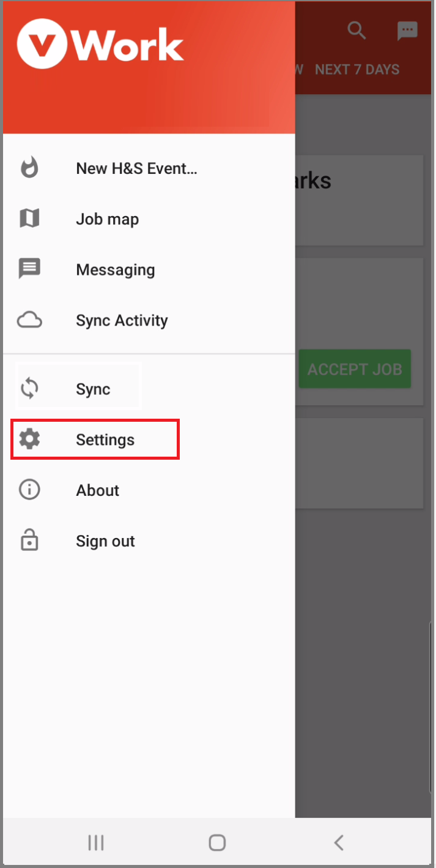Screen dimensions: 436x868
Task: Choose "Sync Activity" in the drawer
Action: [122, 320]
